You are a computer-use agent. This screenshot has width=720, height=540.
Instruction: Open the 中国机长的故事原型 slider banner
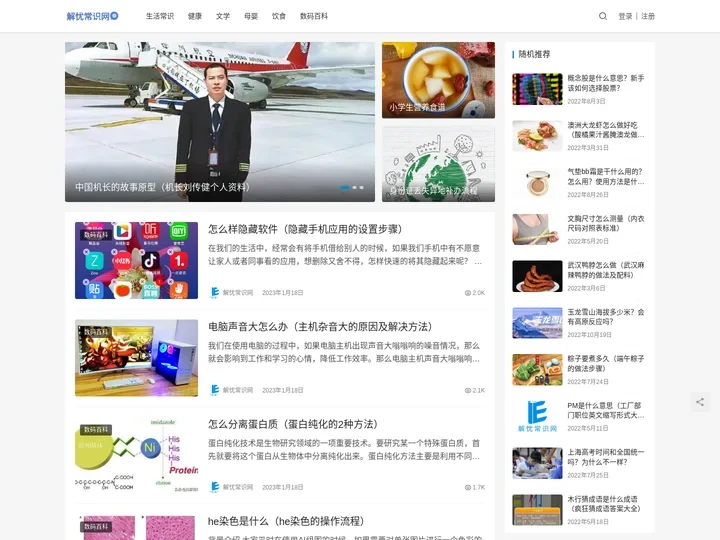(x=219, y=122)
